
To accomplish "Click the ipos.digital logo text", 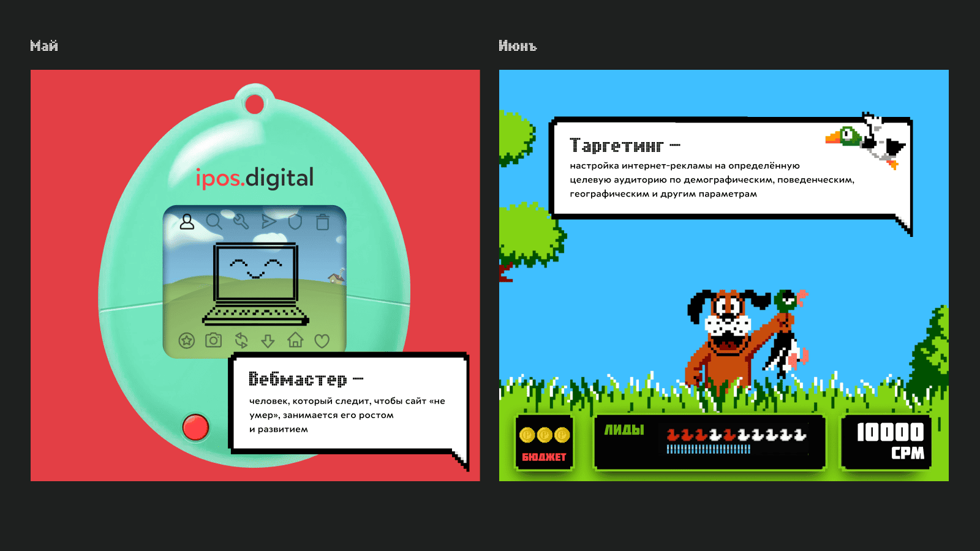I will coord(254,178).
